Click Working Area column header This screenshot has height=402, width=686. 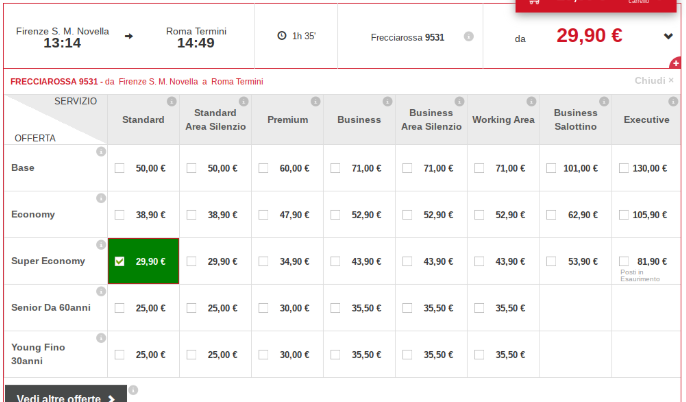click(x=503, y=119)
